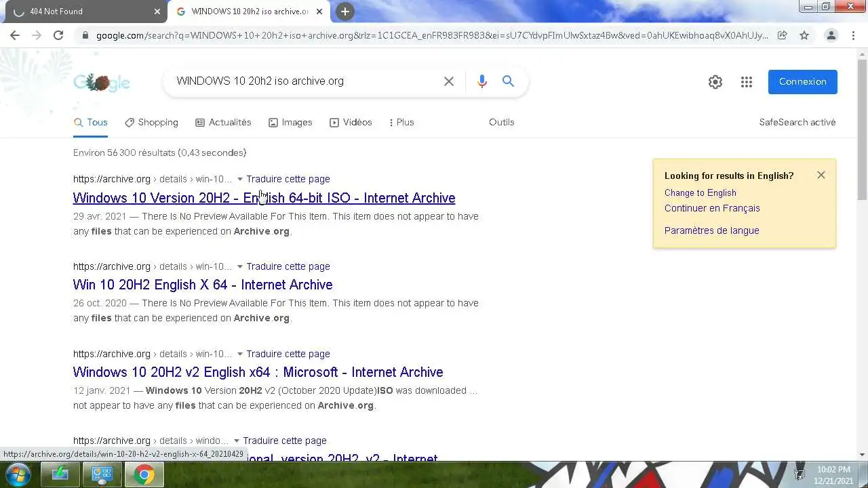
Task: Click Traduire cette page for third result
Action: tap(288, 354)
